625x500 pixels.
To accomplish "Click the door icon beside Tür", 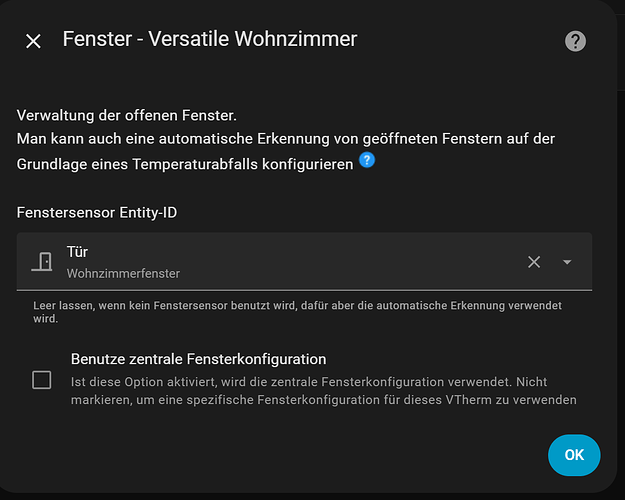I will [42, 262].
